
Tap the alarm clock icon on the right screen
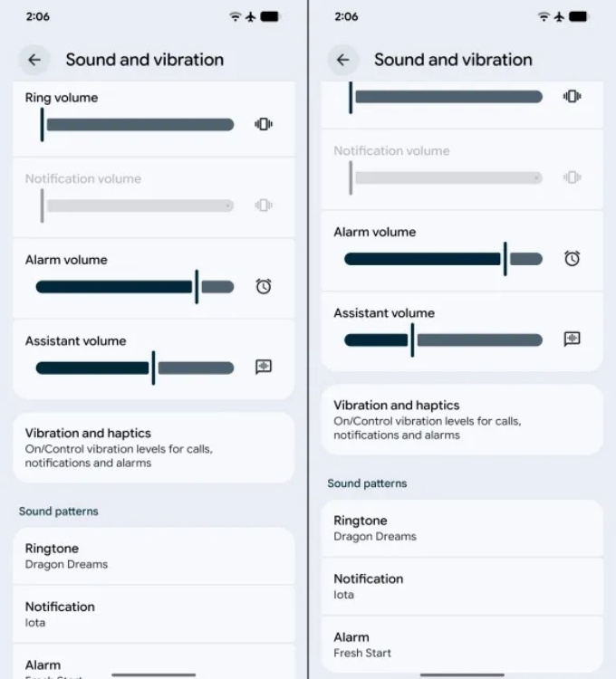[x=572, y=258]
